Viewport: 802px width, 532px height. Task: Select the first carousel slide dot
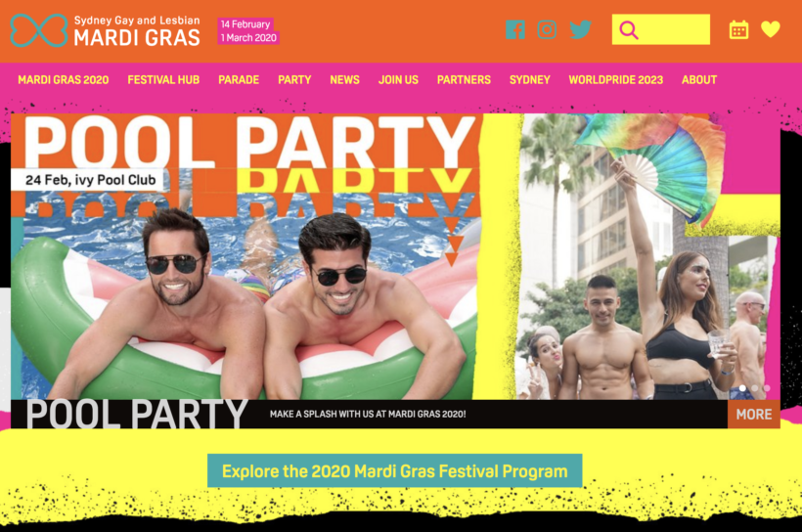pos(742,388)
